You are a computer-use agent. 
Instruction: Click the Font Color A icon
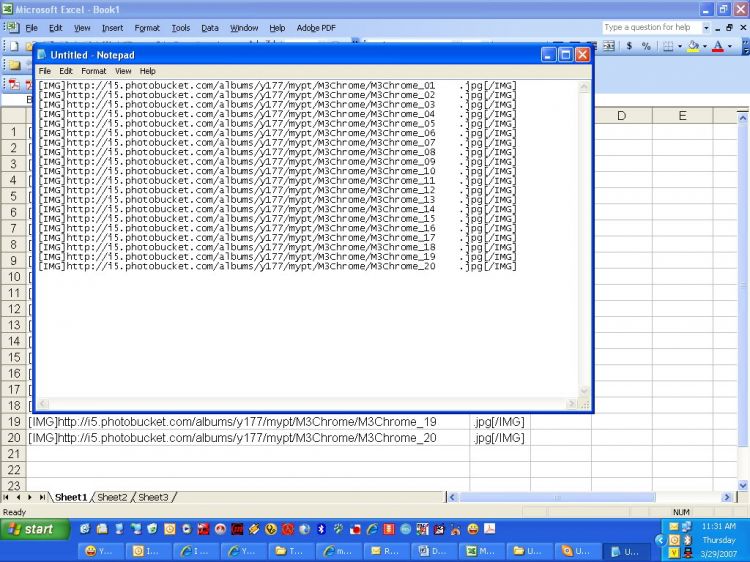(x=717, y=46)
